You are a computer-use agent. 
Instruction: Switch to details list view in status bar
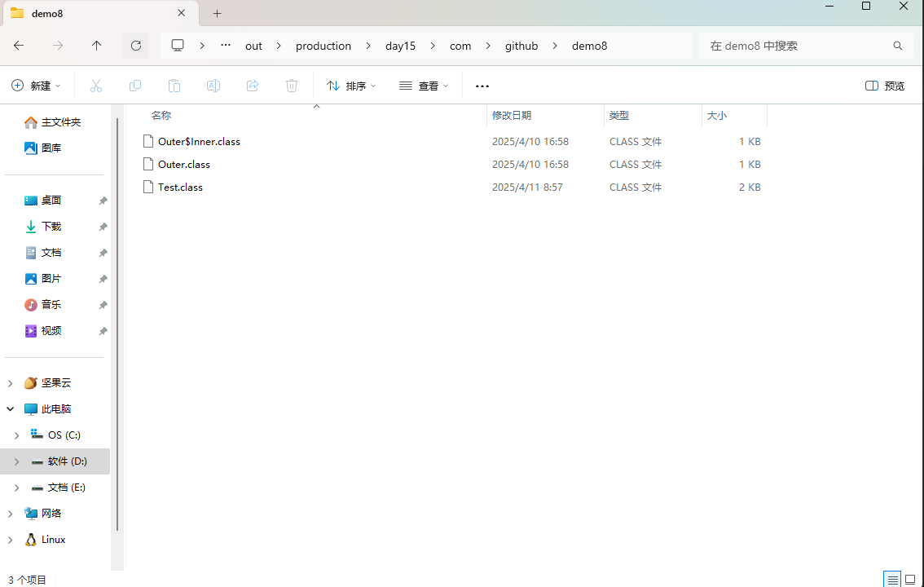pyautogui.click(x=893, y=580)
